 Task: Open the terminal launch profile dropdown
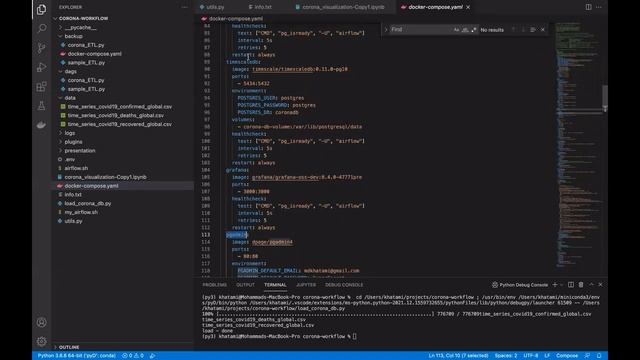pos(562,284)
